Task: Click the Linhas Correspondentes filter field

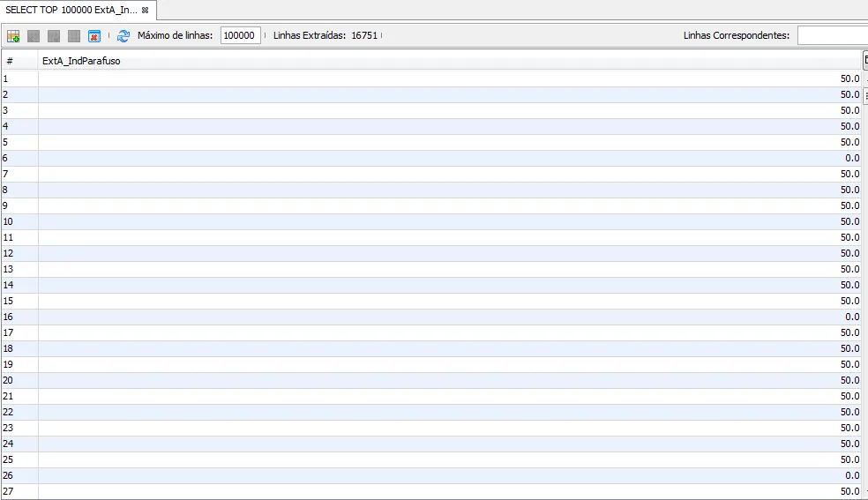Action: click(833, 35)
